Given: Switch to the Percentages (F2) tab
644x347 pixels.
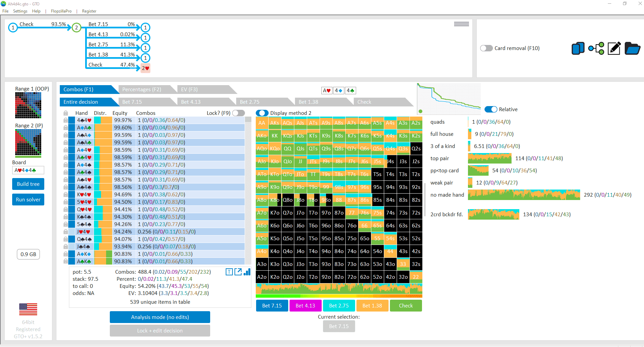Looking at the screenshot, I should click(x=142, y=90).
